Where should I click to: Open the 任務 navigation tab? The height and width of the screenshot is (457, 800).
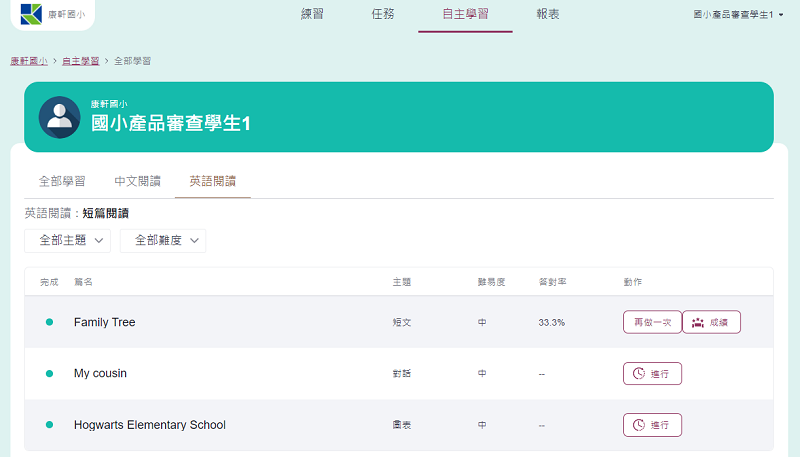(x=382, y=15)
